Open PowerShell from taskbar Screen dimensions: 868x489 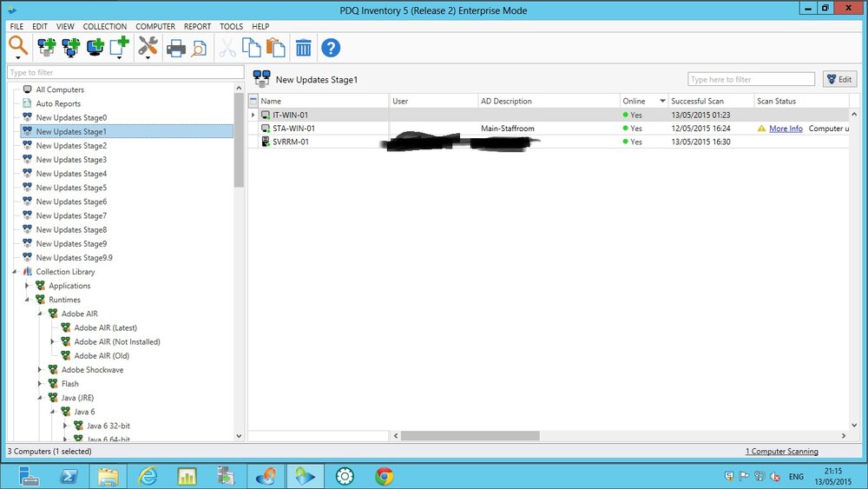(x=69, y=476)
